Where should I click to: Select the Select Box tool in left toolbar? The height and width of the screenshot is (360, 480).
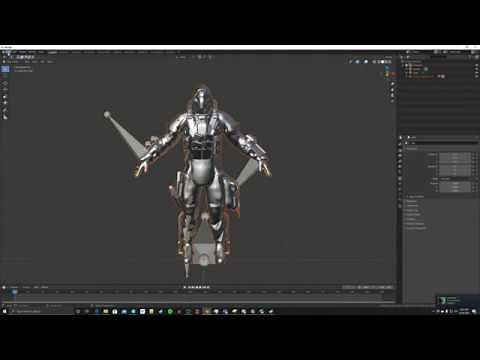(x=5, y=69)
